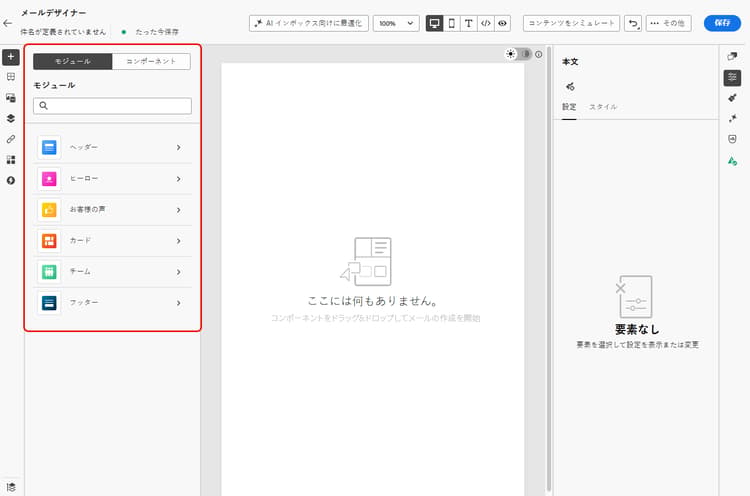The height and width of the screenshot is (496, 750).
Task: Open the settings sliders icon in right rail
Action: tap(732, 77)
